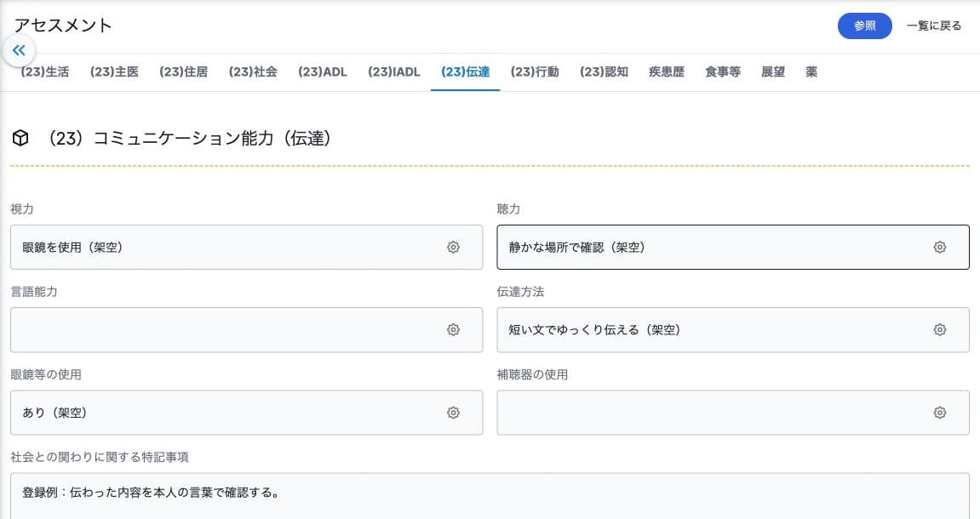Screen dimensions: 980x519
Task: Switch to (23)生活 tab
Action: coord(45,71)
